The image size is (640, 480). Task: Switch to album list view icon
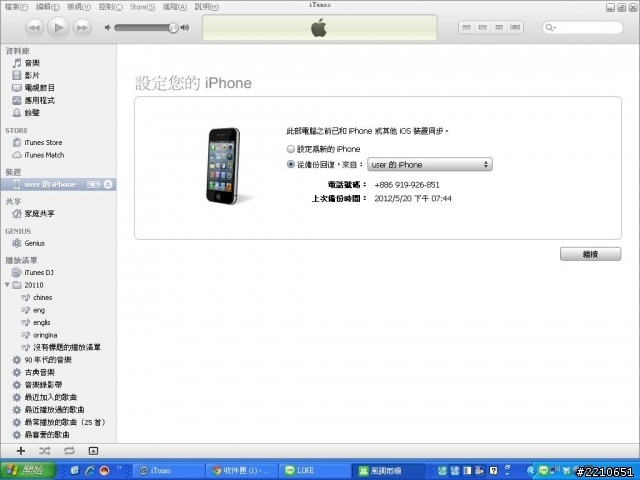pos(482,27)
